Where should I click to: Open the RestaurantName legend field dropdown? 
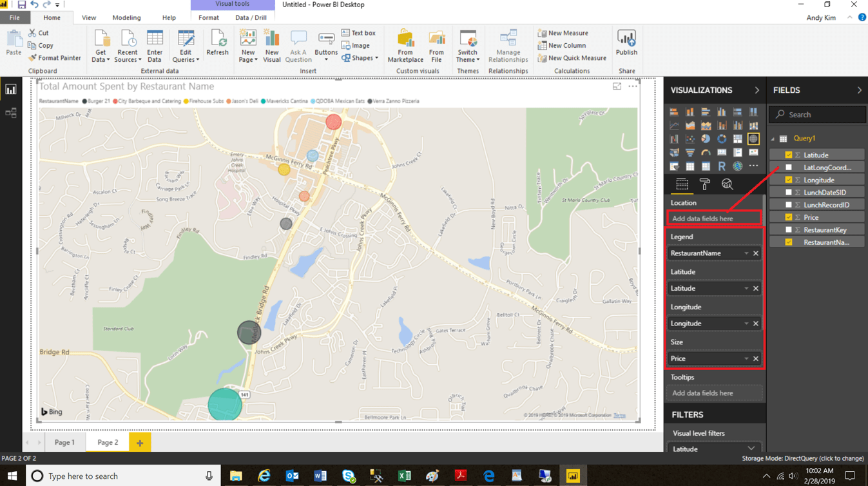click(x=746, y=253)
